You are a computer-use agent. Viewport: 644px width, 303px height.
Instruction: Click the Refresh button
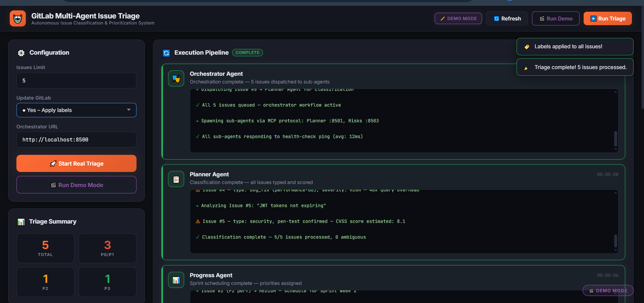(507, 18)
